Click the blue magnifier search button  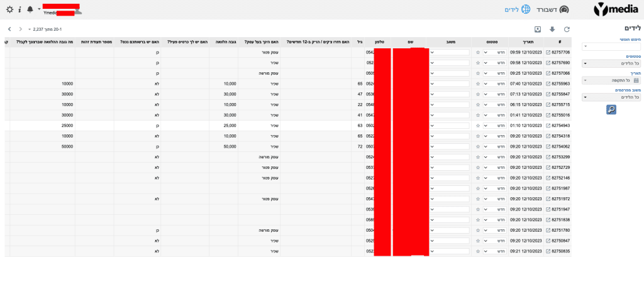(611, 109)
